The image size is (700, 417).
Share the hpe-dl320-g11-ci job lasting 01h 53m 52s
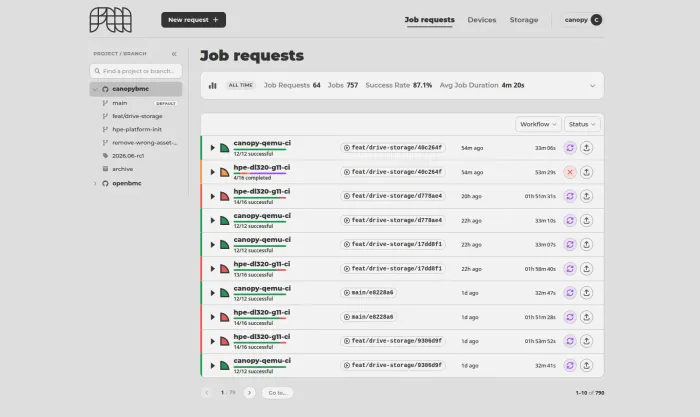click(586, 341)
